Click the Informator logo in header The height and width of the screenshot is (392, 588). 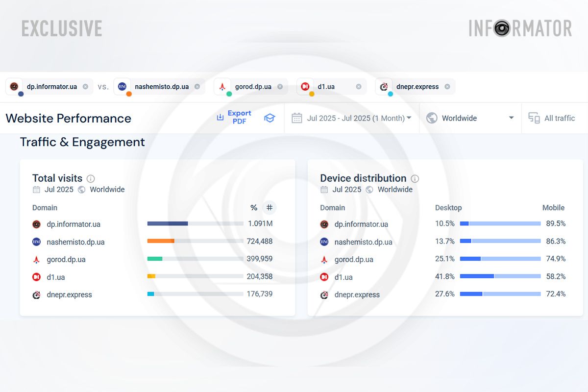tap(520, 28)
